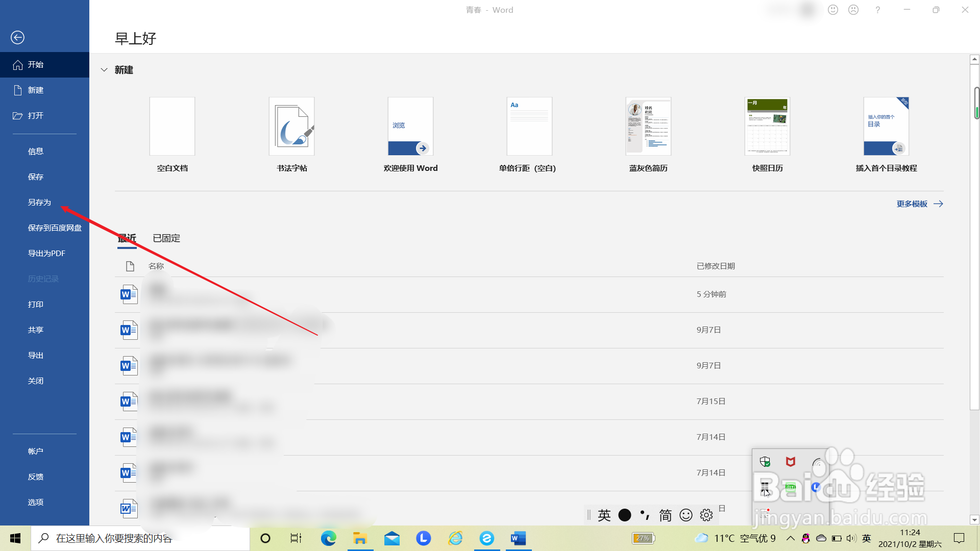Click Windows Security shield tray icon
980x551 pixels.
point(765,462)
